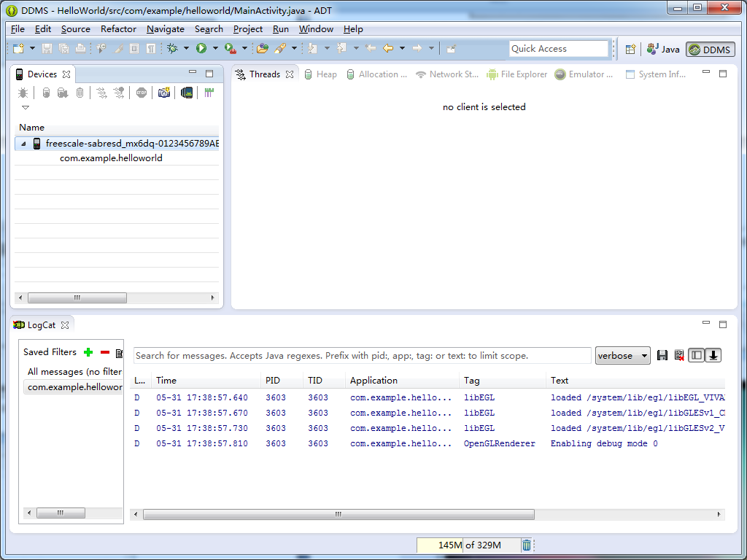The width and height of the screenshot is (747, 560).
Task: Open the Debug configurations dropdown arrow
Action: coord(186,49)
